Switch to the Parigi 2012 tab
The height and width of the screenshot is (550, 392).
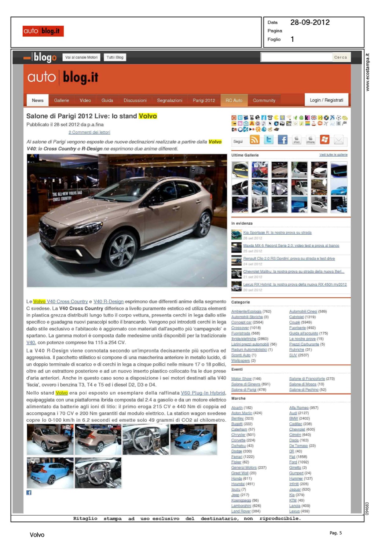(x=204, y=100)
